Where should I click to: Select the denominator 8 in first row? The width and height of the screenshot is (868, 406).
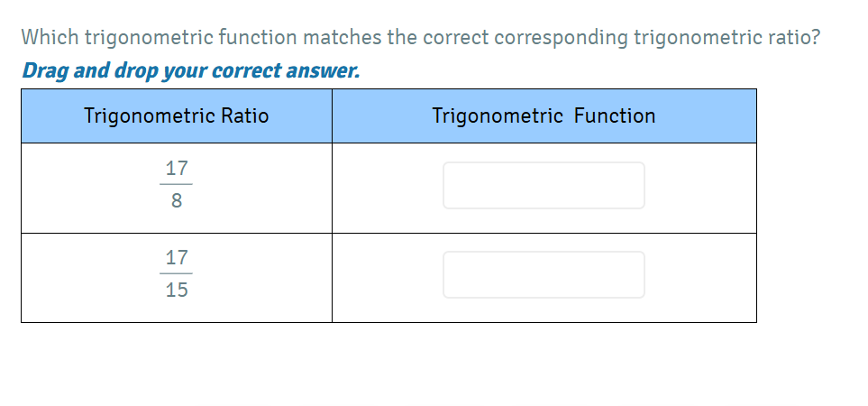pos(177,201)
